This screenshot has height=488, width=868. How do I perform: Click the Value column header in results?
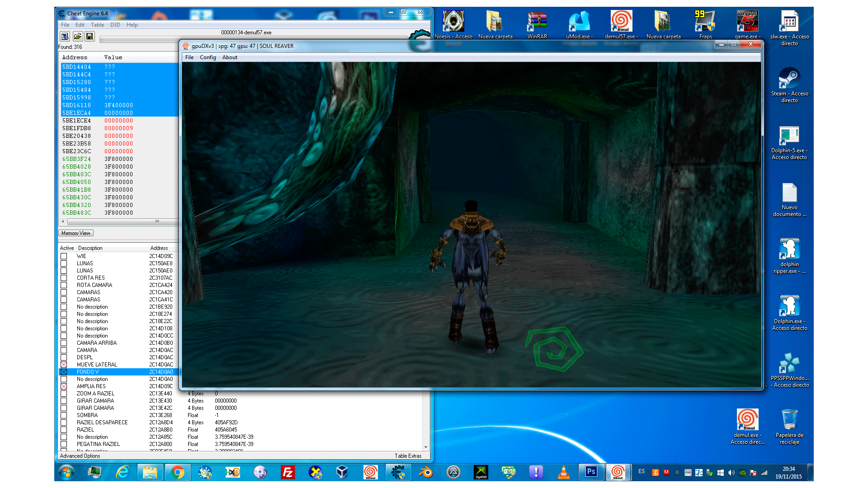(140, 57)
